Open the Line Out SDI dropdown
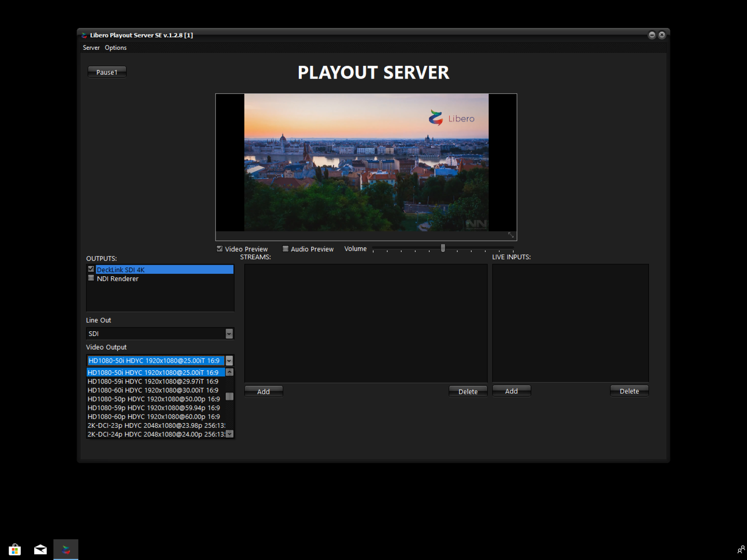Image resolution: width=747 pixels, height=560 pixels. click(x=229, y=333)
